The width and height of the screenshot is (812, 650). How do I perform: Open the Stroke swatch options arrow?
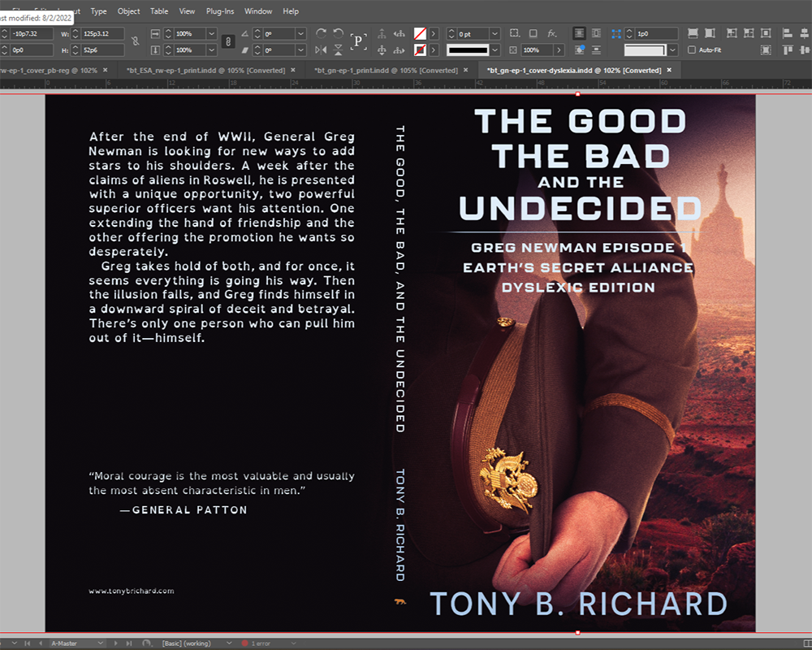[x=434, y=50]
